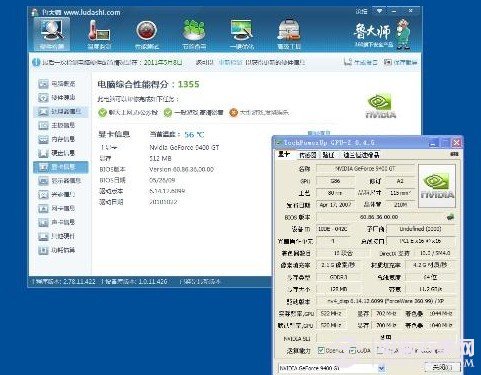The width and height of the screenshot is (481, 375).
Task: Click the BIOS version field 60.86.36.00.00 in GPU-Z
Action: (x=379, y=217)
